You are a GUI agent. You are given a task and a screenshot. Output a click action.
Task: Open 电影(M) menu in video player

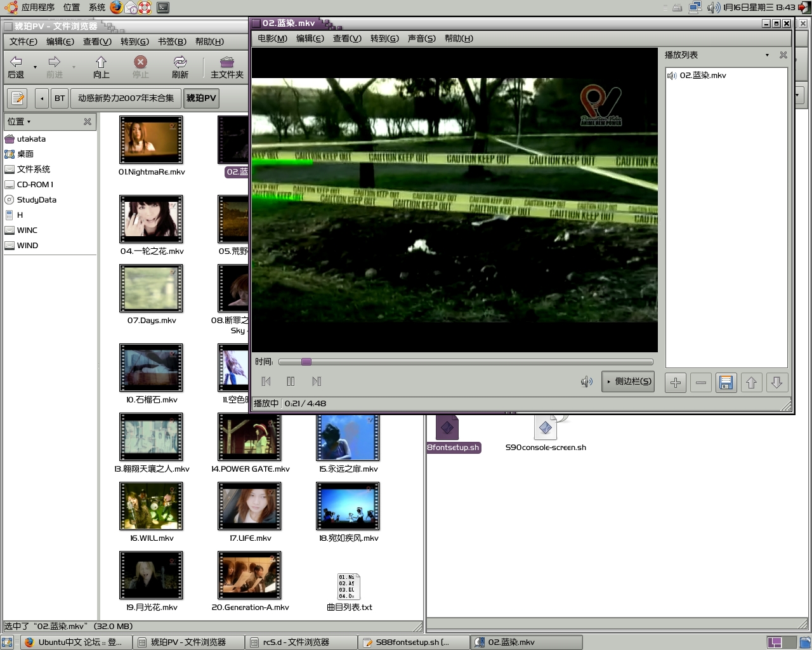coord(272,39)
